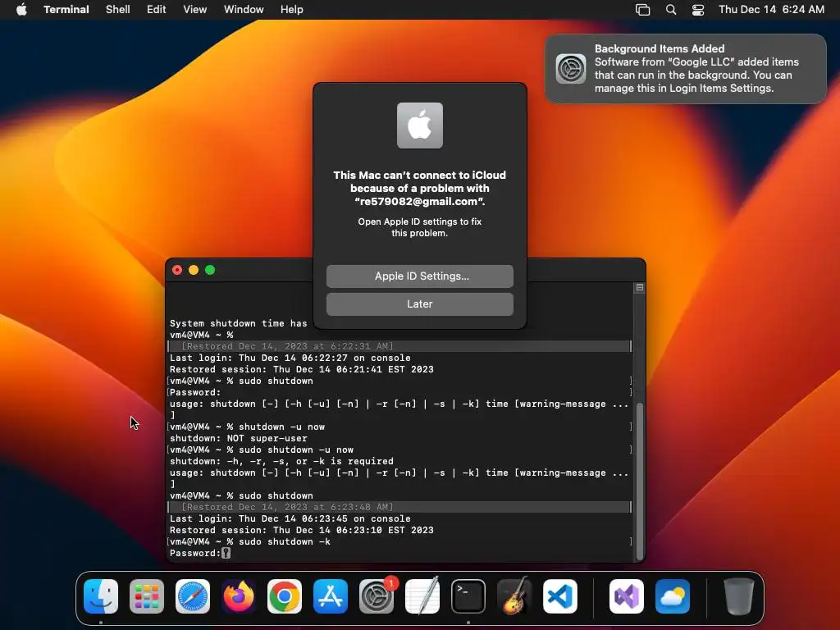The image size is (840, 630).
Task: Dismiss the iCloud dialog with Later
Action: [420, 304]
